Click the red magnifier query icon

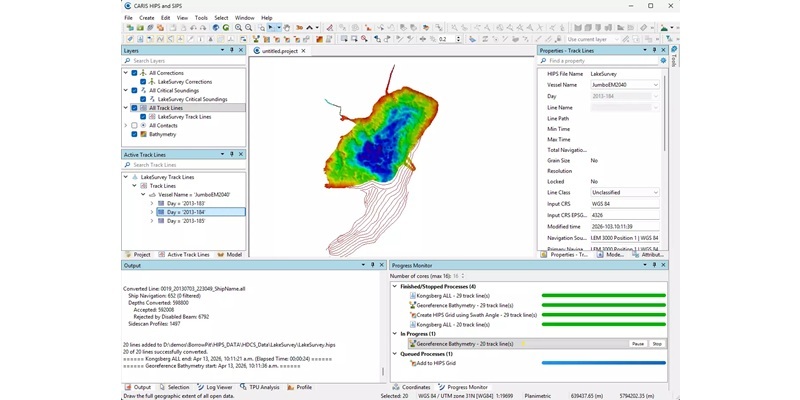(364, 39)
